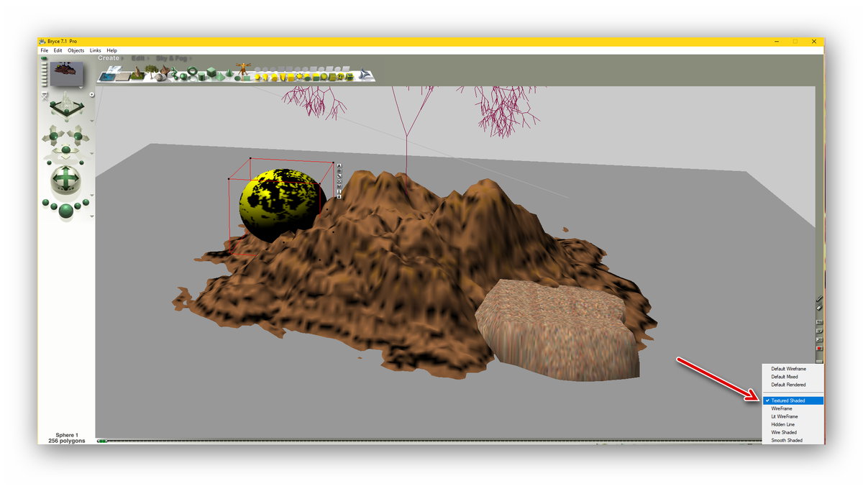Select checked Textured Shaded mode
This screenshot has height=504, width=863.
click(x=793, y=400)
